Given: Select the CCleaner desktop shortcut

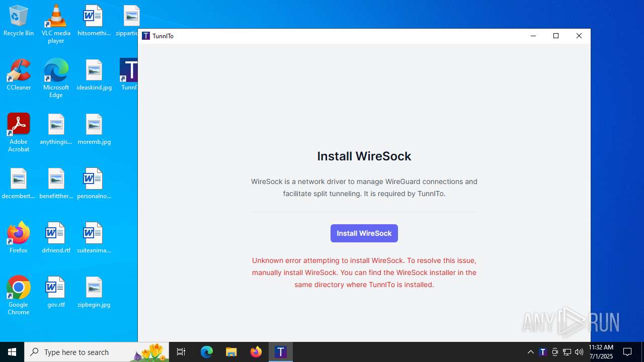Looking at the screenshot, I should tap(19, 75).
